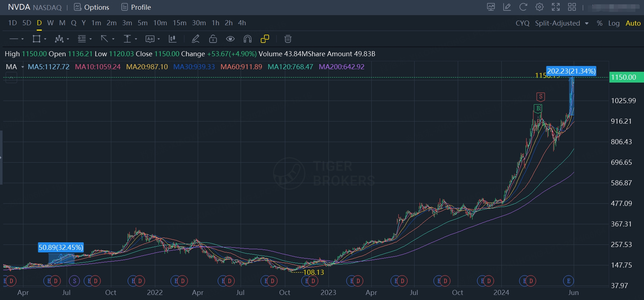Expand the MA indicator dropdown
The width and height of the screenshot is (644, 300).
click(23, 67)
